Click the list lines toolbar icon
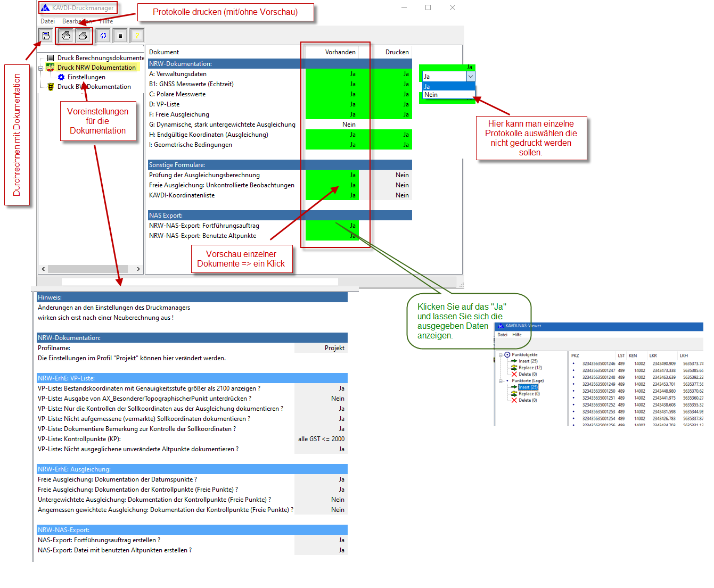Screen dimensions: 714x588 pos(120,36)
